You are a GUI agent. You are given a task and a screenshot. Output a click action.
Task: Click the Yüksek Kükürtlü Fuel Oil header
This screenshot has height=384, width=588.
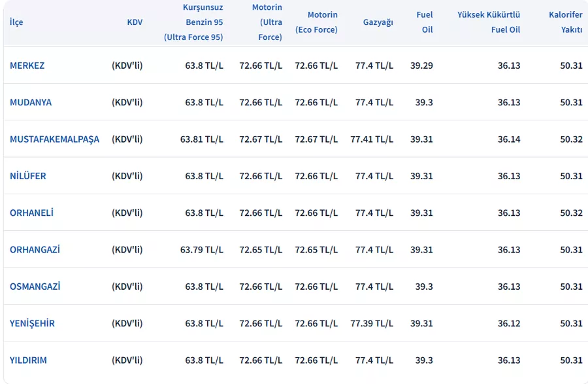point(489,22)
